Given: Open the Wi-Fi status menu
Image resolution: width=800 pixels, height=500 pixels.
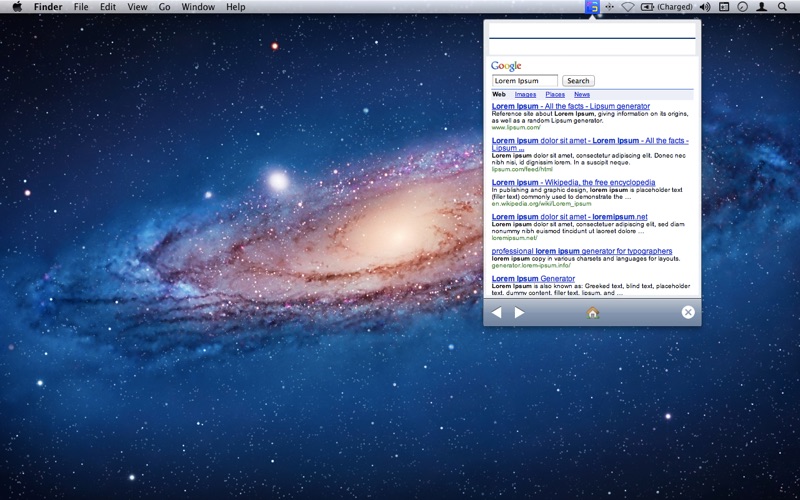Looking at the screenshot, I should 628,7.
